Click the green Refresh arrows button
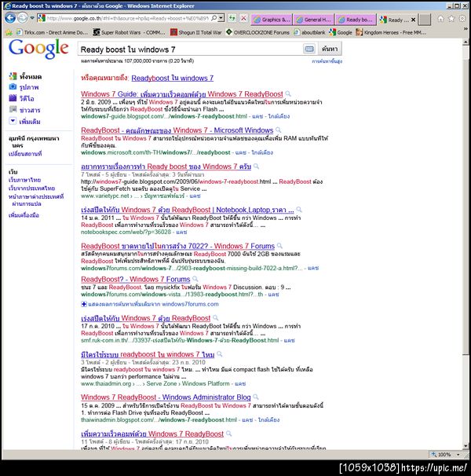This screenshot has width=471, height=476. coord(232,18)
